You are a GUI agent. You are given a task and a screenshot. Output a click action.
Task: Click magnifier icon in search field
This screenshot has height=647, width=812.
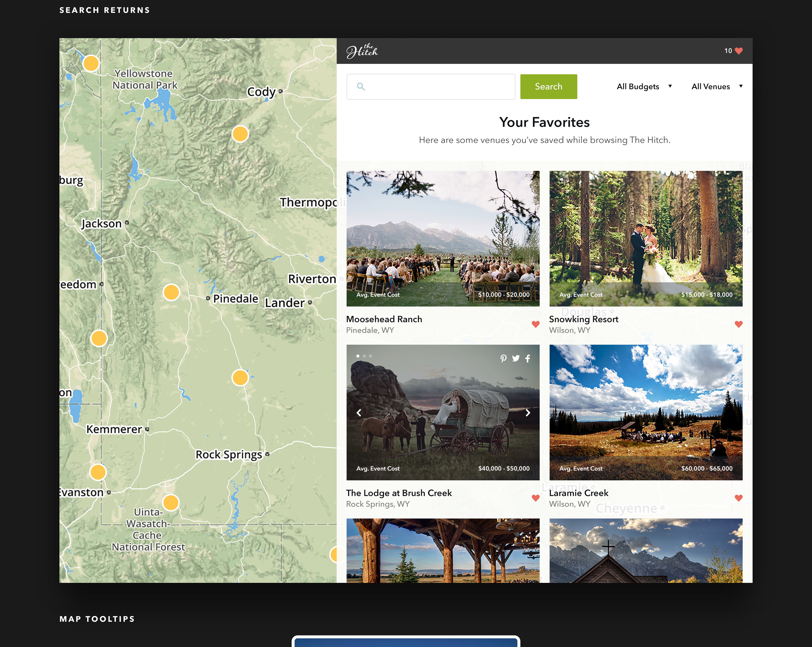(360, 87)
